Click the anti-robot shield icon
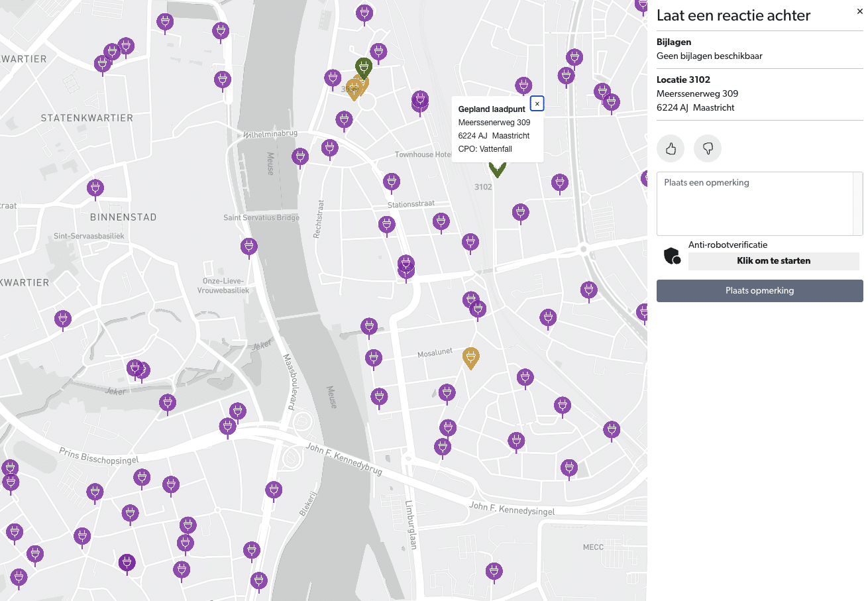868x601 pixels. pyautogui.click(x=672, y=256)
